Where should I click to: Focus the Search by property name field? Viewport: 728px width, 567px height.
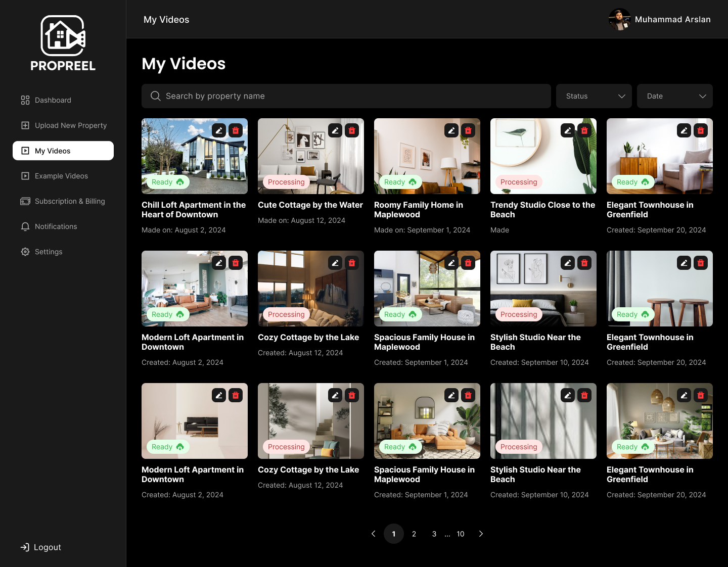pyautogui.click(x=346, y=96)
